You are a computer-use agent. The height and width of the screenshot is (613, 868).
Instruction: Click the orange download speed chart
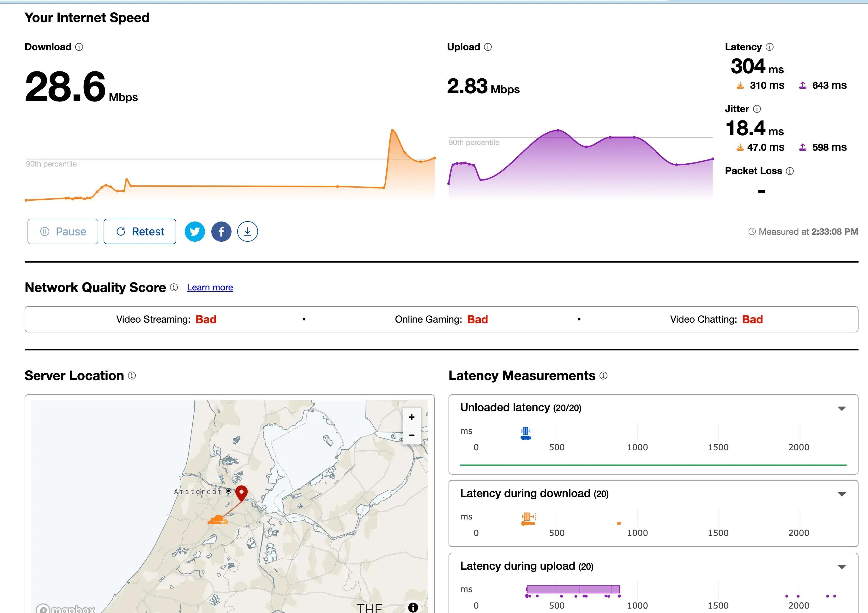[230, 165]
